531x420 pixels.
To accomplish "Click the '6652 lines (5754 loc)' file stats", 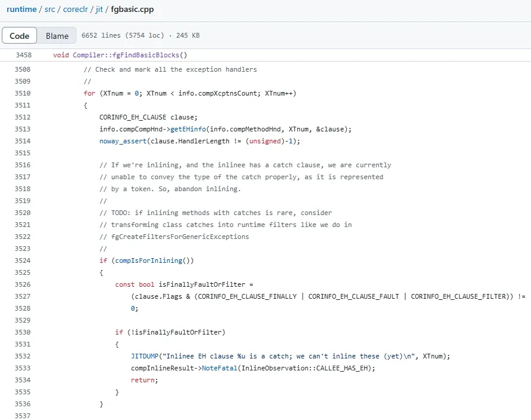I will tap(123, 35).
